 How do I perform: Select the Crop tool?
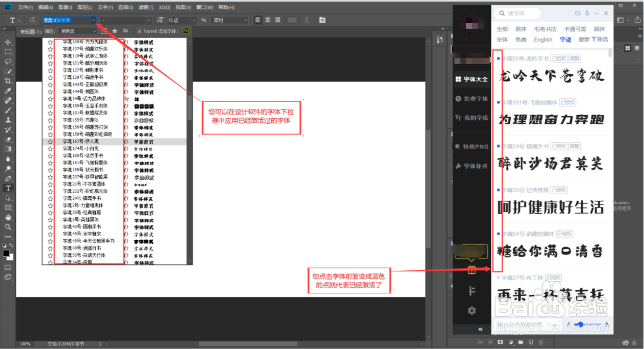point(8,81)
